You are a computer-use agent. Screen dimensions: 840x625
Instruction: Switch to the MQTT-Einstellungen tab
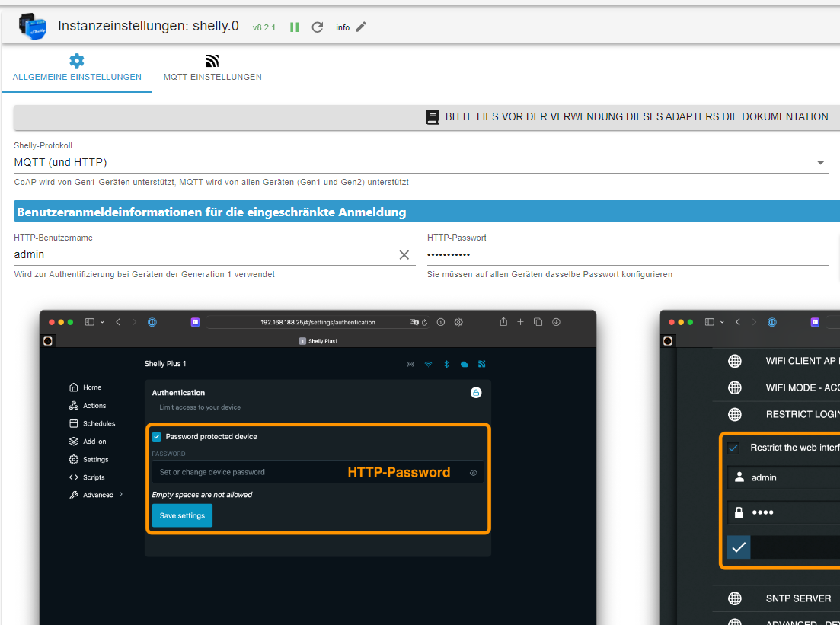tap(212, 68)
